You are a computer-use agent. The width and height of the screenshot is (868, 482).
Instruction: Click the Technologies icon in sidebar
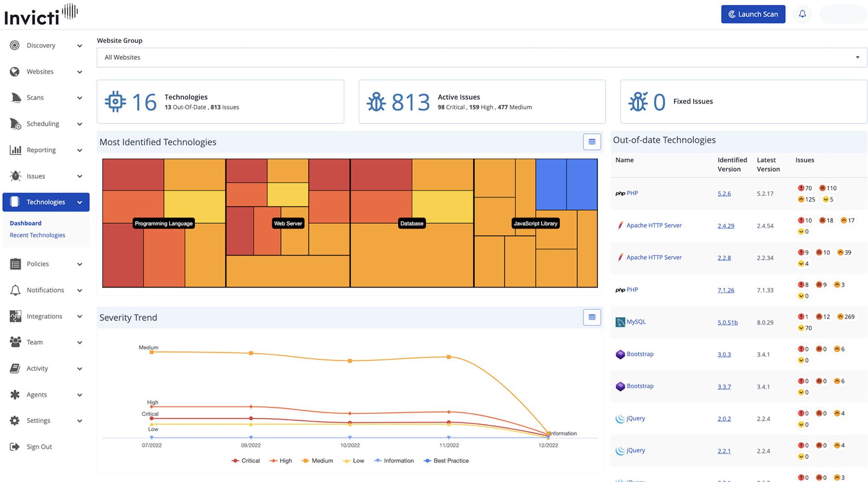click(x=15, y=202)
